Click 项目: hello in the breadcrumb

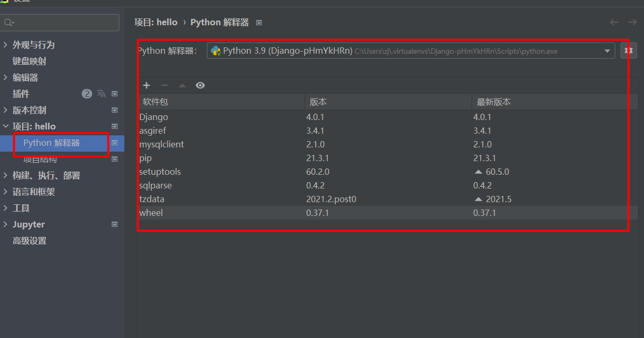pos(156,22)
